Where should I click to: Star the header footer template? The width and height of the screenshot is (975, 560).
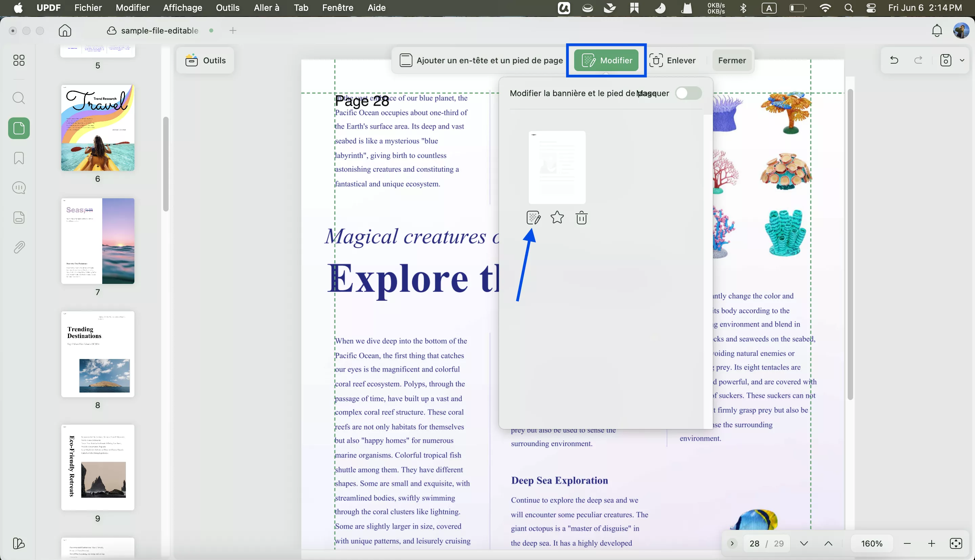point(557,218)
